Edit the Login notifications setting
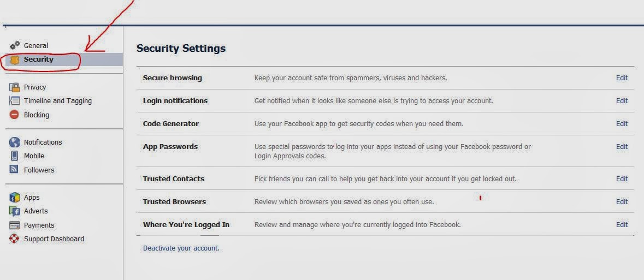Viewport: 644px width, 280px height. pos(622,100)
